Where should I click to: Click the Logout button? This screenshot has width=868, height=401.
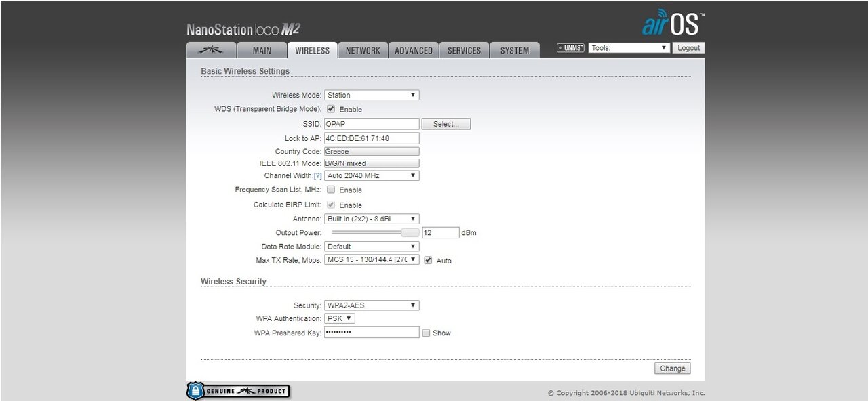click(688, 48)
